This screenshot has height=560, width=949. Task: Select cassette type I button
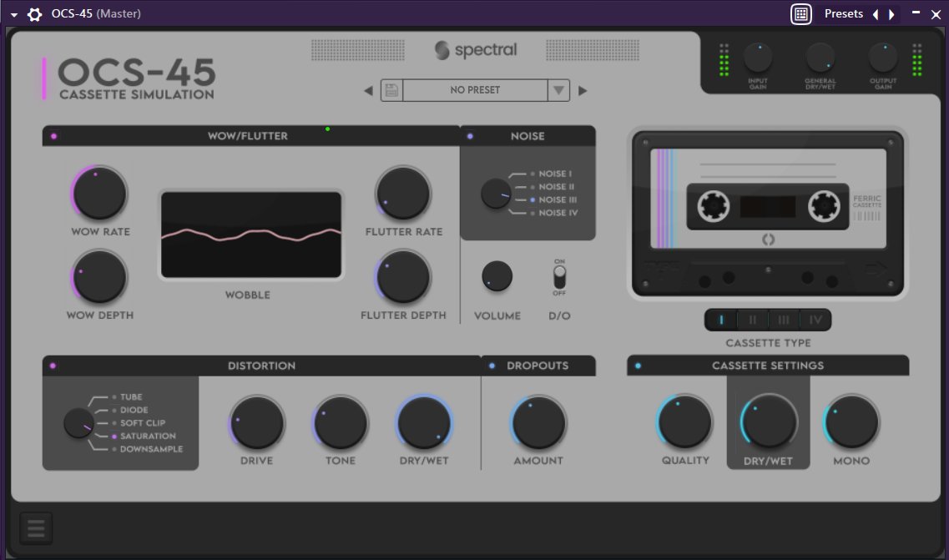tap(721, 320)
